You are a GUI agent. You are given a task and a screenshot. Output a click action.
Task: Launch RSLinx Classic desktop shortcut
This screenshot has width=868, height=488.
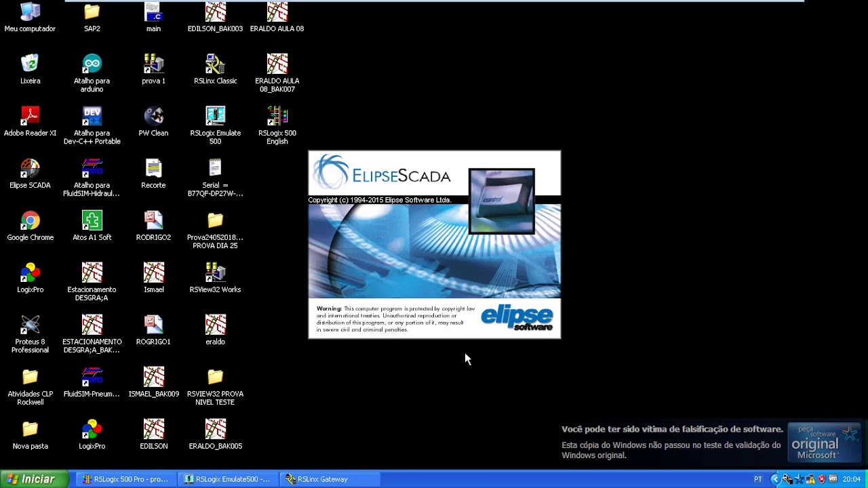point(216,69)
